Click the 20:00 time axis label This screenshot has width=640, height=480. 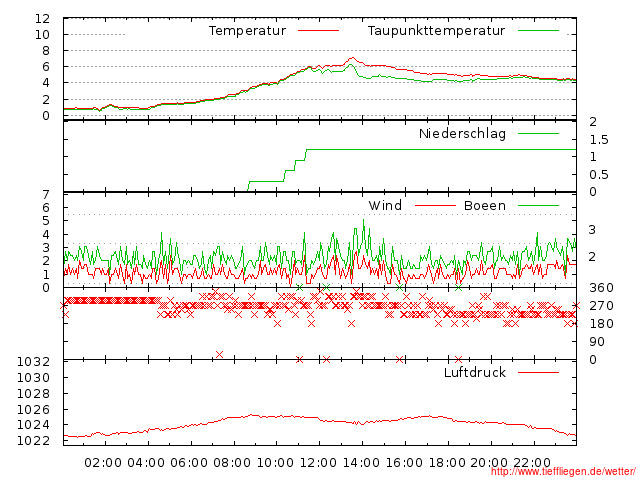coord(489,463)
